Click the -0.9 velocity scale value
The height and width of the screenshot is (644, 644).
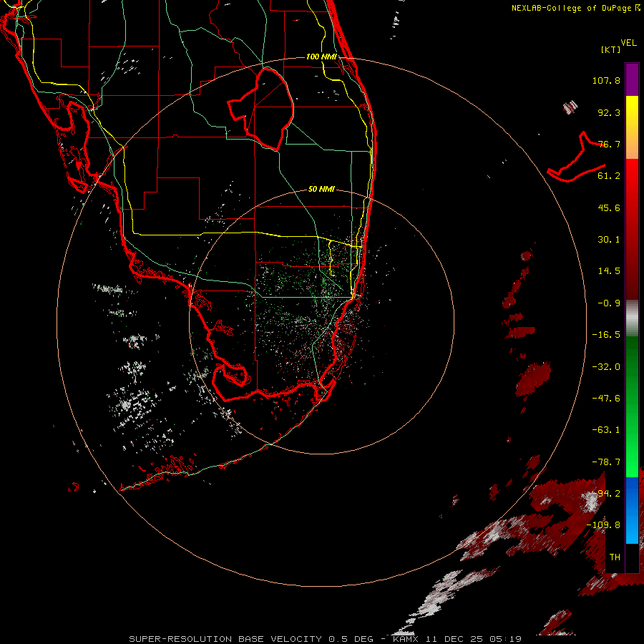pos(609,303)
